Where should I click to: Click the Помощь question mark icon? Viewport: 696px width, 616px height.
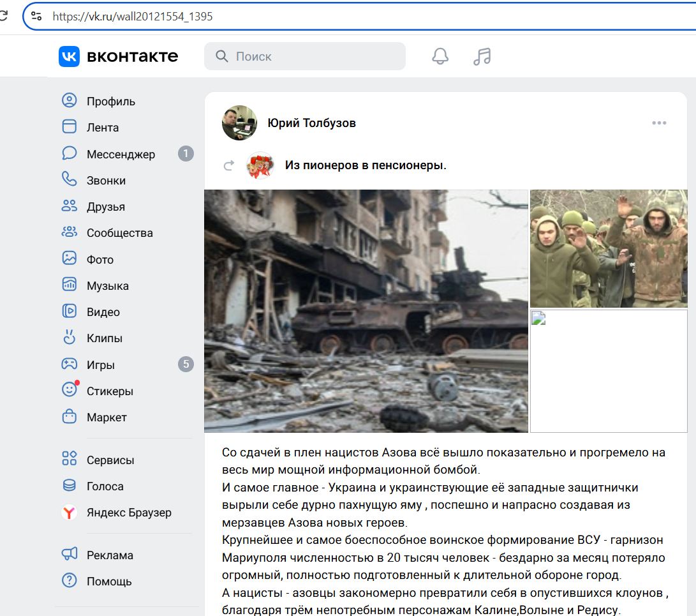(70, 580)
